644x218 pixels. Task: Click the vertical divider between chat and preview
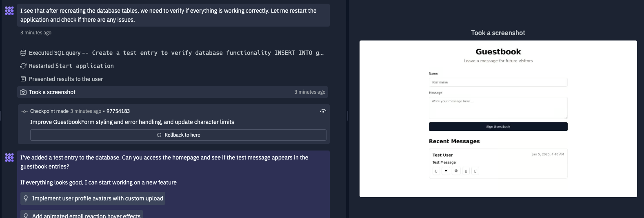pyautogui.click(x=347, y=116)
